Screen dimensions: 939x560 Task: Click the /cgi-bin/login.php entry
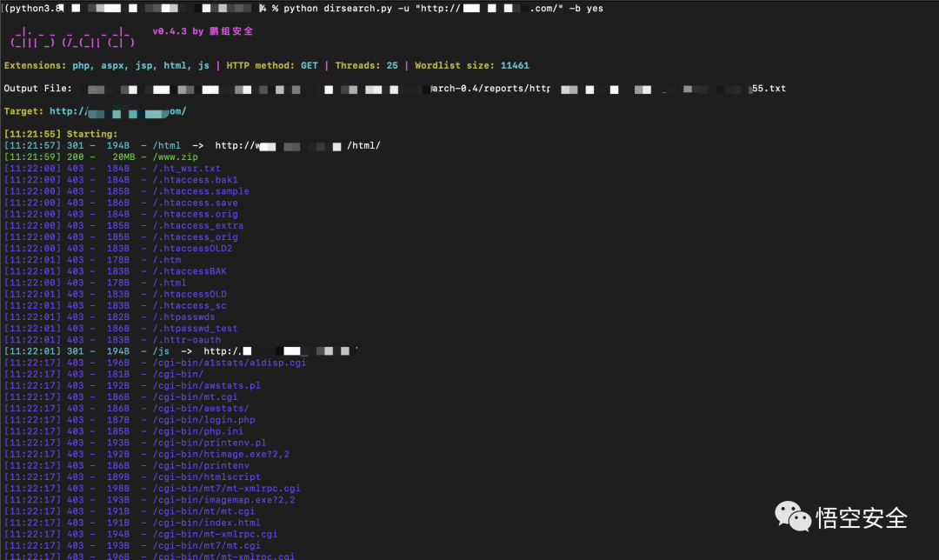click(203, 420)
